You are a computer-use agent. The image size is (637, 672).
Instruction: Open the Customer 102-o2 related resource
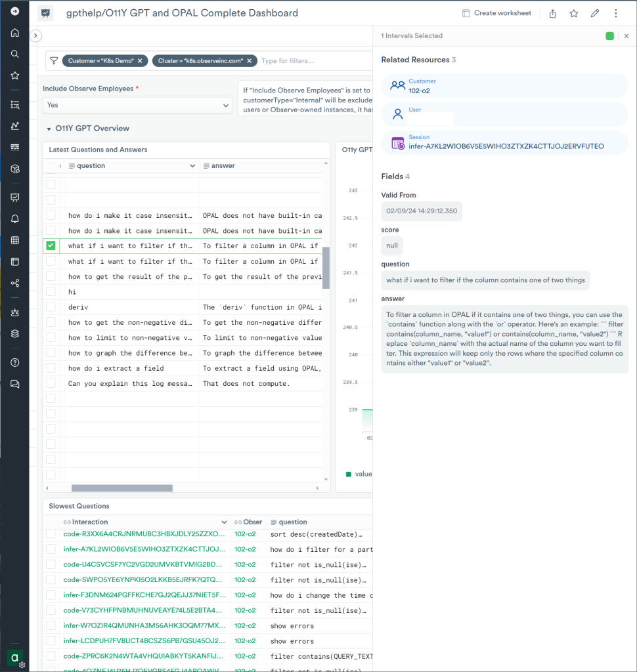pyautogui.click(x=504, y=86)
